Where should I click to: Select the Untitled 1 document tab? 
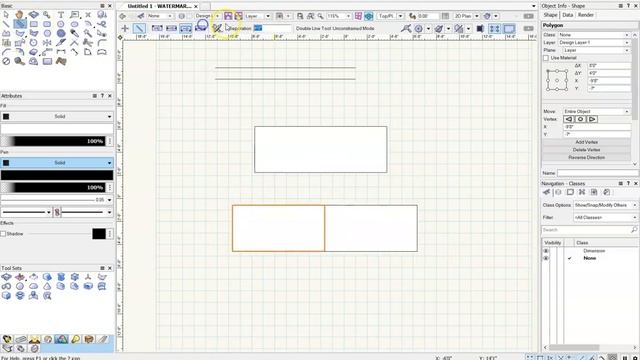[160, 6]
